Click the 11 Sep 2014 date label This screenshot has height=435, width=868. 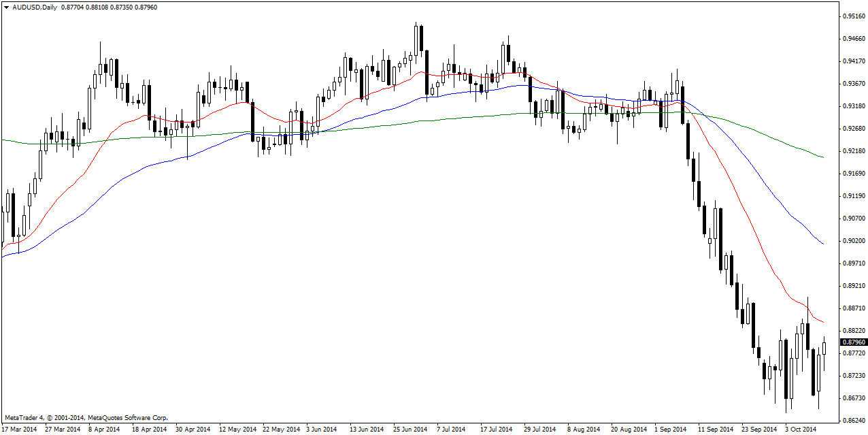pos(714,430)
